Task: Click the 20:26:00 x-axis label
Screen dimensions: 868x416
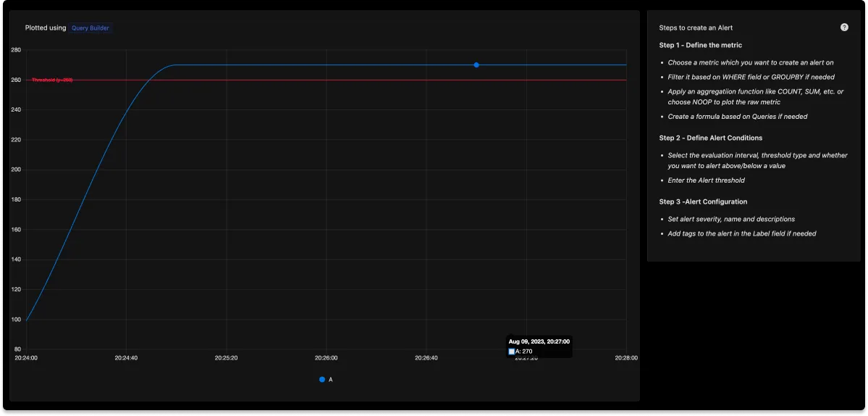Action: (326, 359)
